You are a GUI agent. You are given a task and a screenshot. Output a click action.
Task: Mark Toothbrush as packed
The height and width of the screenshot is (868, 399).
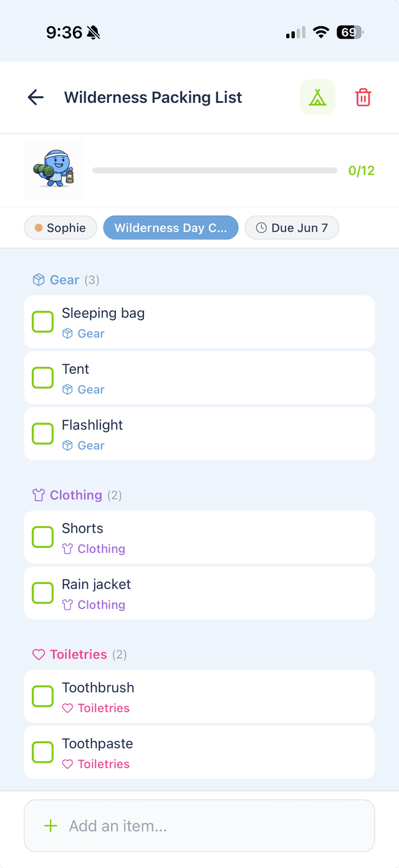pos(42,696)
